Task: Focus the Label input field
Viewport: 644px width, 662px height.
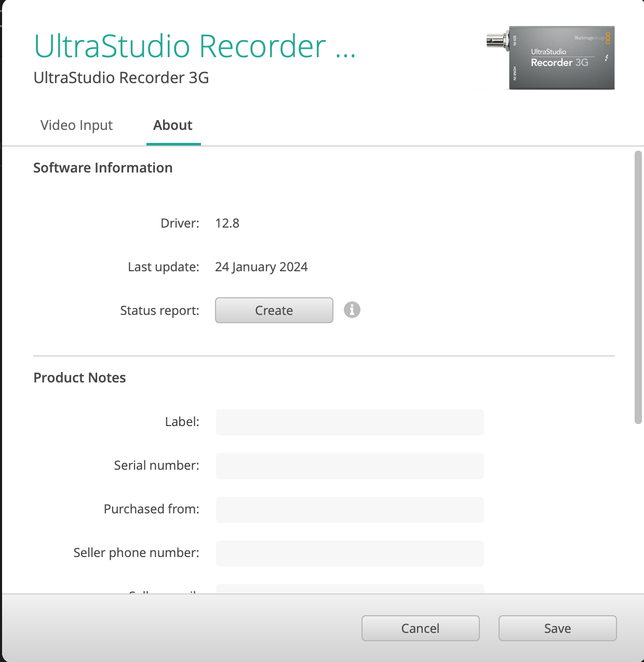Action: pyautogui.click(x=350, y=422)
